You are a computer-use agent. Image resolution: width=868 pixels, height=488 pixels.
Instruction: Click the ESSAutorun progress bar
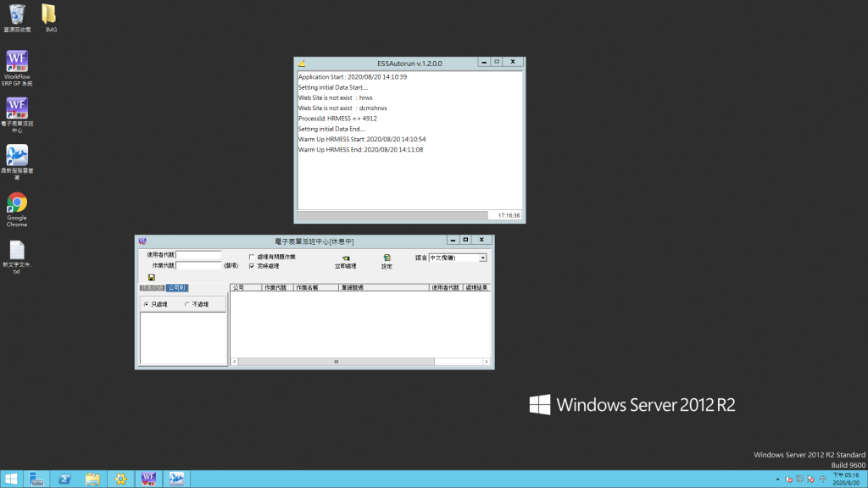[392, 215]
